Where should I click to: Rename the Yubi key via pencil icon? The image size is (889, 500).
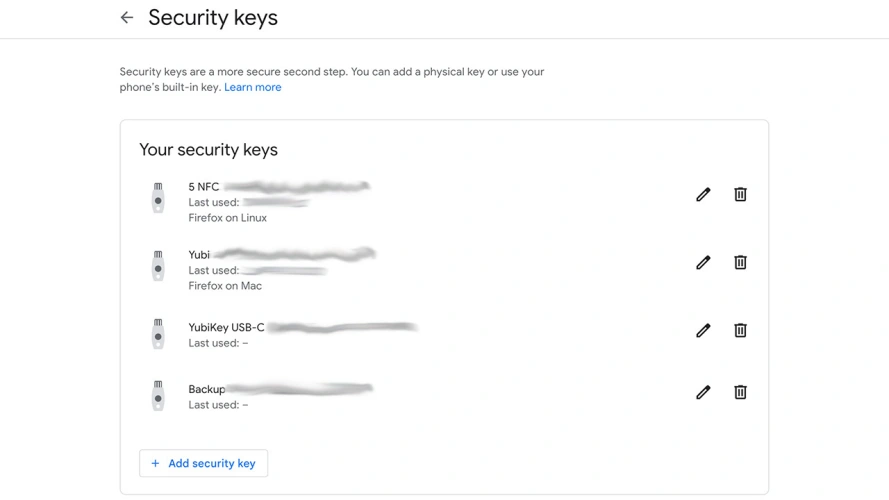point(703,262)
